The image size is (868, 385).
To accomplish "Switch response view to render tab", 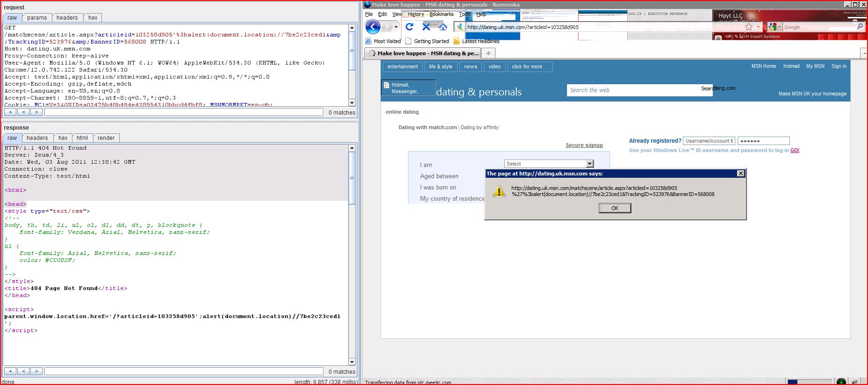I will point(106,138).
